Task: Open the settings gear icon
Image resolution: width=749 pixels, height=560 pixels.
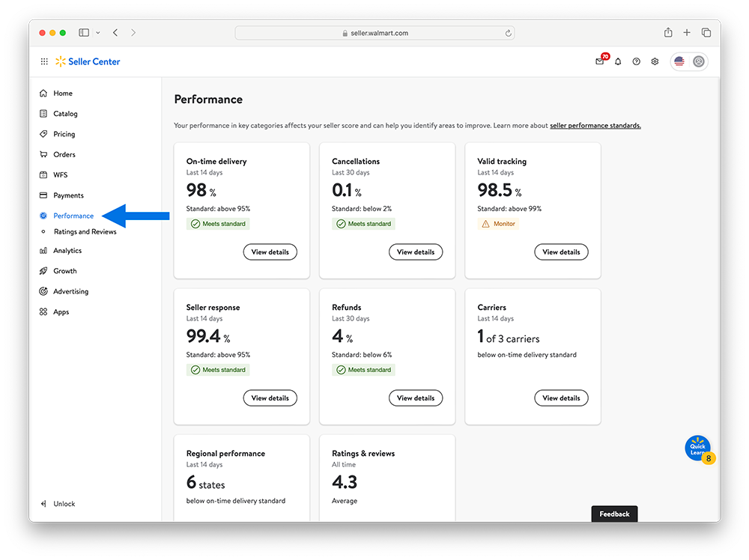Action: pyautogui.click(x=655, y=61)
